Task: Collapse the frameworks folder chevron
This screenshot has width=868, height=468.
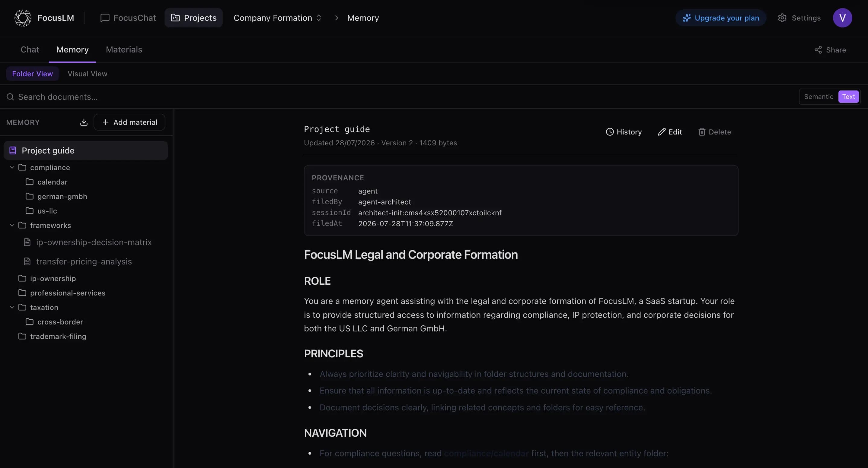Action: (x=12, y=225)
